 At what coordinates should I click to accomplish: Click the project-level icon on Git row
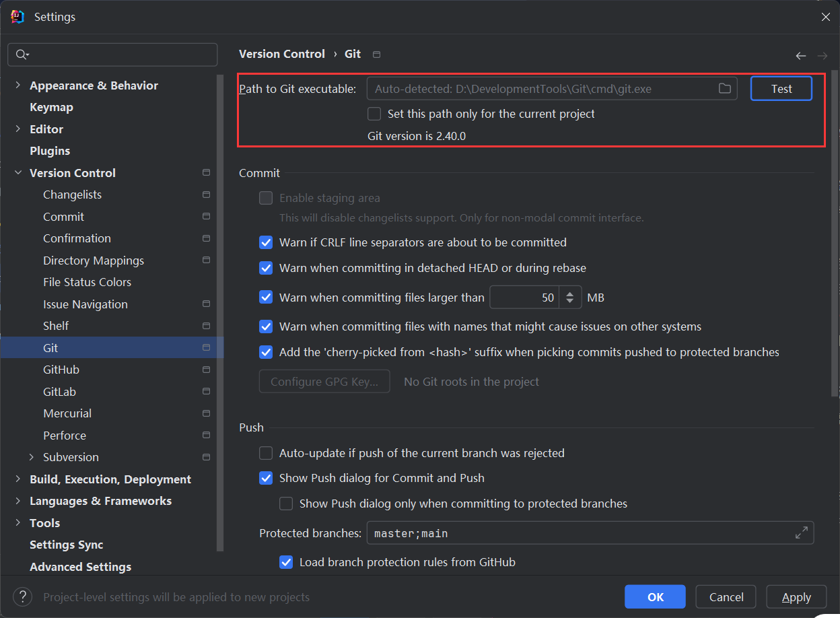206,348
